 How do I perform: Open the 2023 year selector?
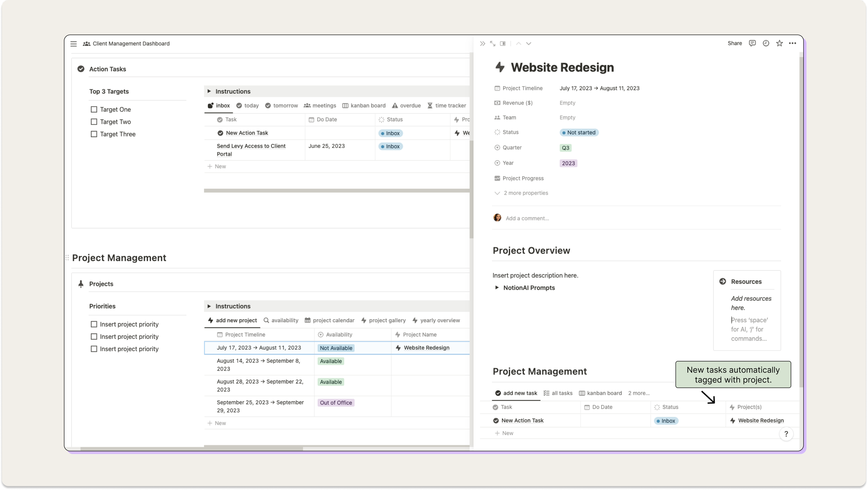pos(568,163)
